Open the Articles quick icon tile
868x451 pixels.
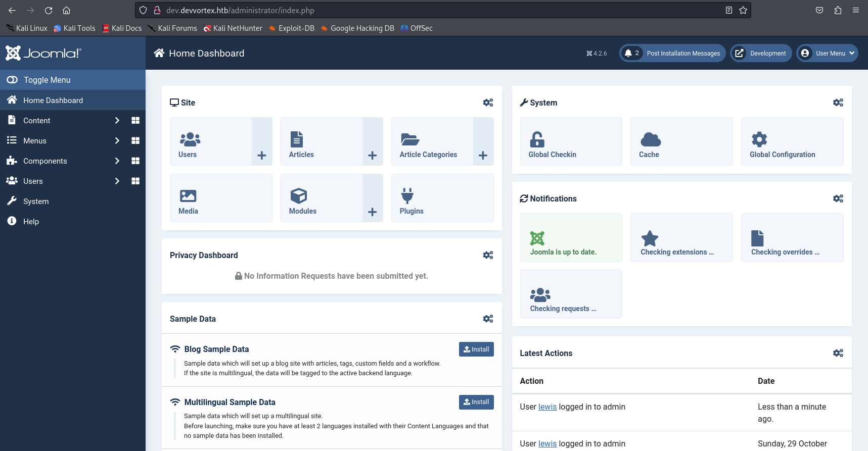click(322, 141)
